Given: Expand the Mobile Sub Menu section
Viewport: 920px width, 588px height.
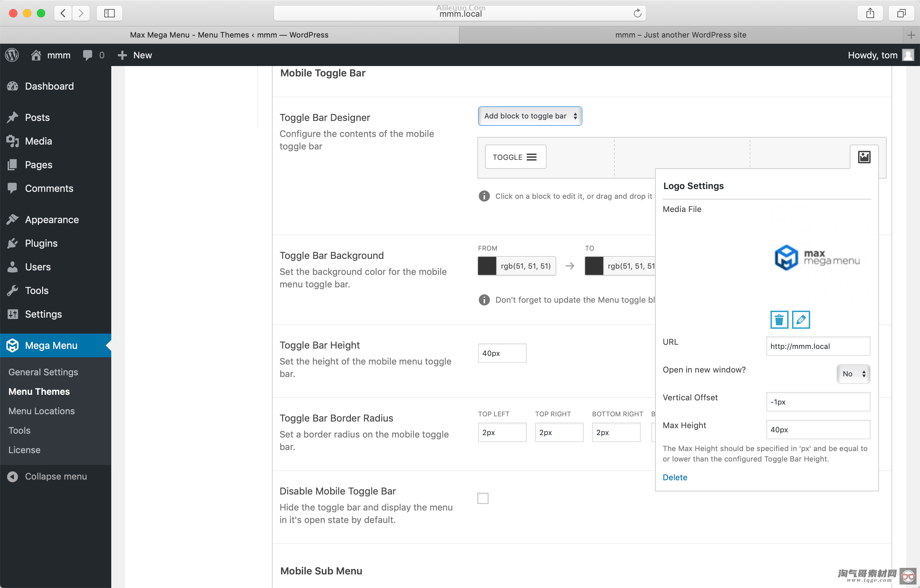Looking at the screenshot, I should (321, 571).
